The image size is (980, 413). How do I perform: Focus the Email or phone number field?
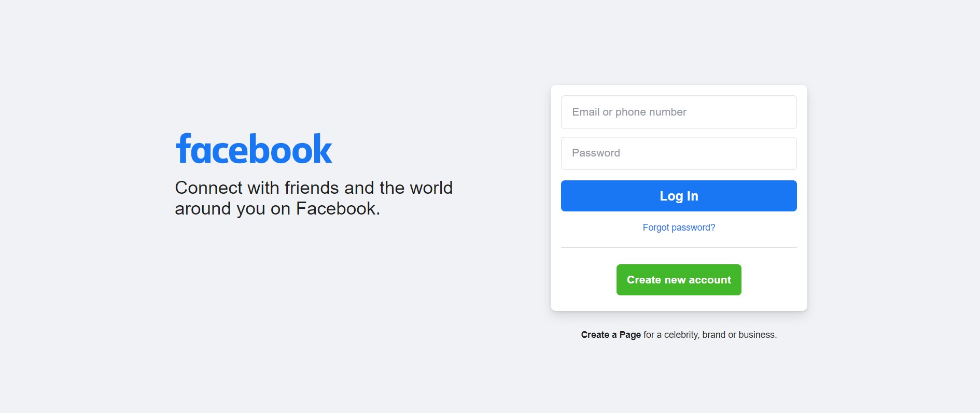coord(679,112)
